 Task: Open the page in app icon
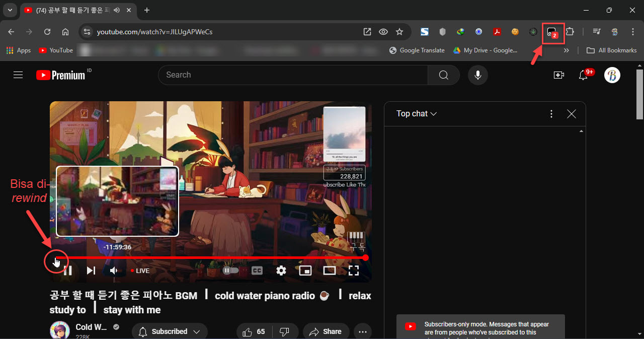tap(367, 32)
